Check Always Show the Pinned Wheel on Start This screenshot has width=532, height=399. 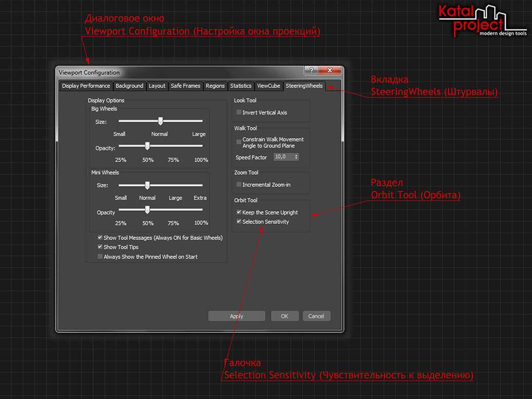point(100,257)
